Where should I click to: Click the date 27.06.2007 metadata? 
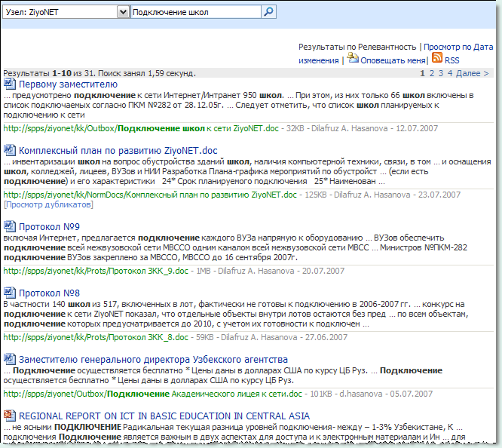click(x=326, y=337)
